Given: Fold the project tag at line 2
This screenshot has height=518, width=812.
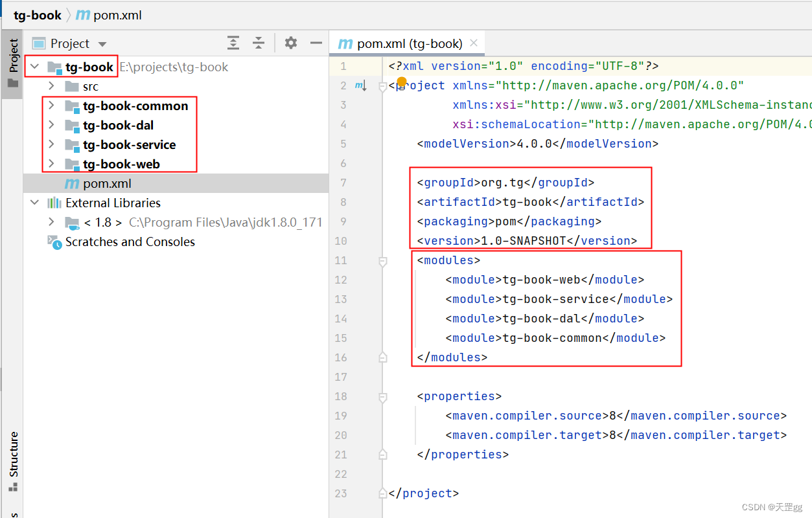Looking at the screenshot, I should click(382, 87).
